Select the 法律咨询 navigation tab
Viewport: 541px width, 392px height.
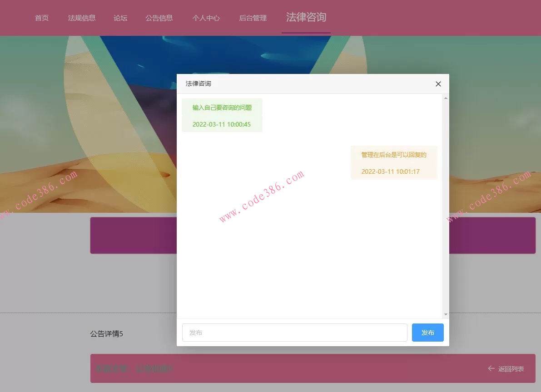[306, 17]
